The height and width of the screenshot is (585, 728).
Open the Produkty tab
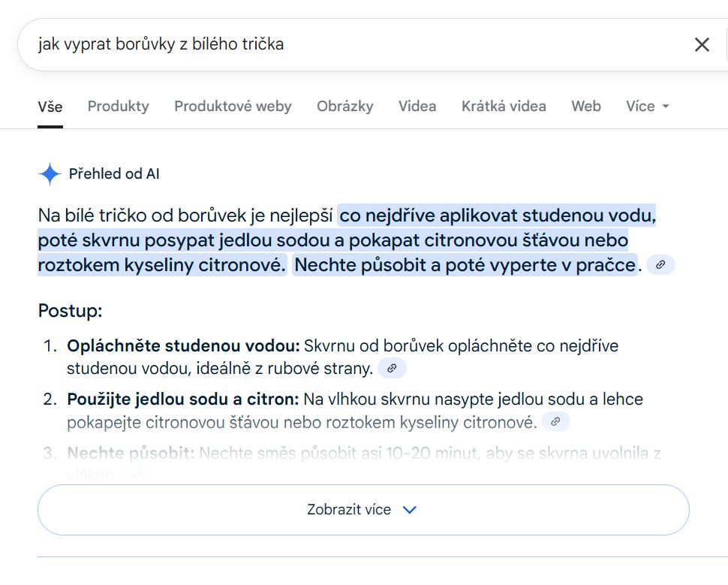click(119, 107)
